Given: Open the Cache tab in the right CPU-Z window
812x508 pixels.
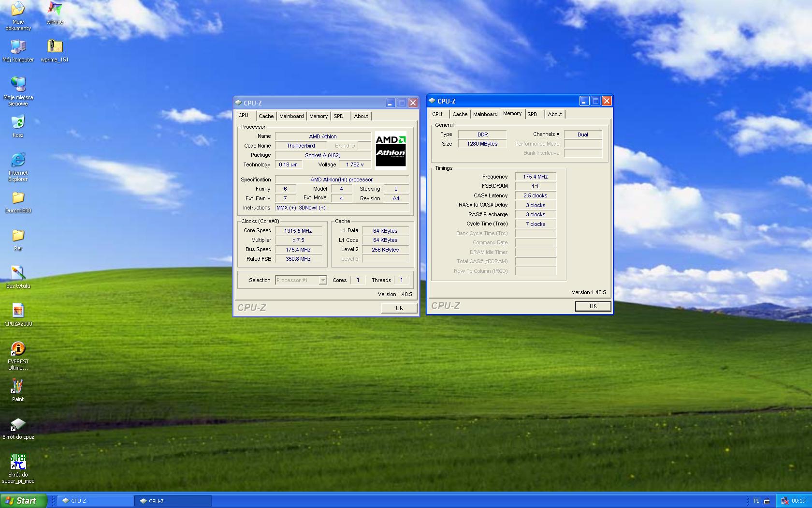Looking at the screenshot, I should (460, 114).
